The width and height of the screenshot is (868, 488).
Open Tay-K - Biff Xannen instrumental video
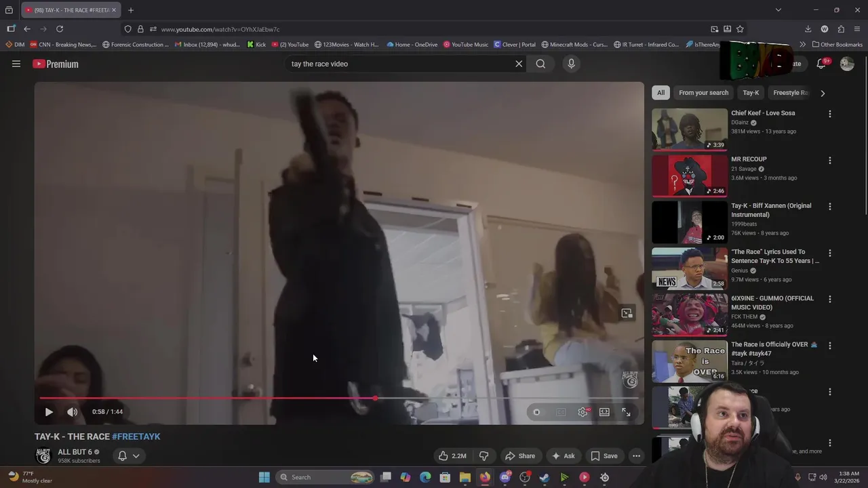coord(690,222)
